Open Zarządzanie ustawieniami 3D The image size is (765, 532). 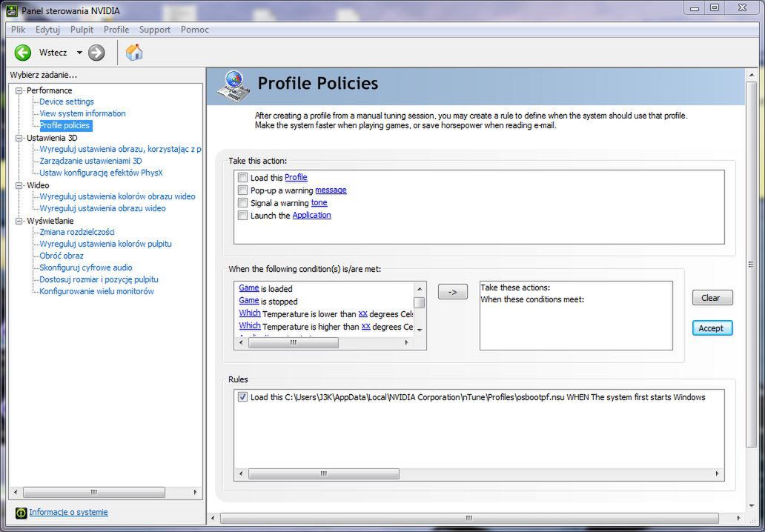[90, 161]
